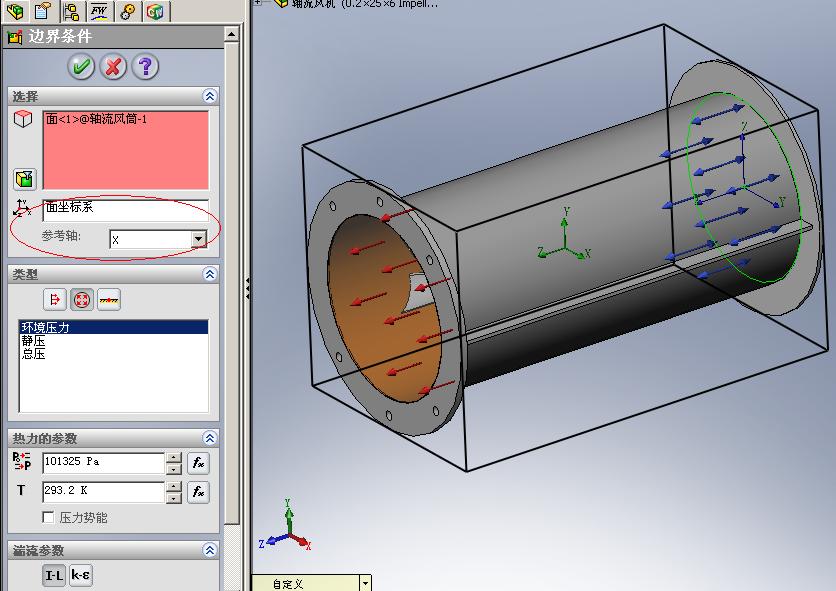Viewport: 836px width, 591px height.
Task: Open the pressure dependency fx button
Action: [198, 463]
